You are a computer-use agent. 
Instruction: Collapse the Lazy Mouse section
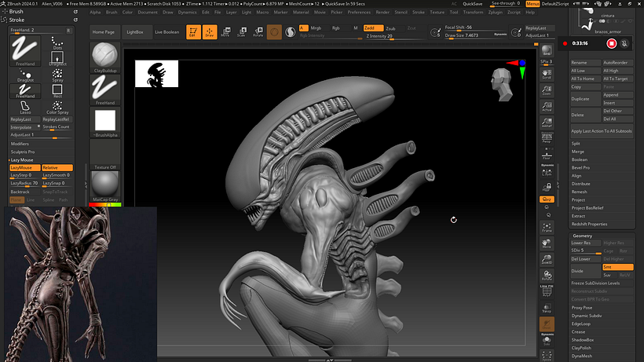[x=22, y=159]
